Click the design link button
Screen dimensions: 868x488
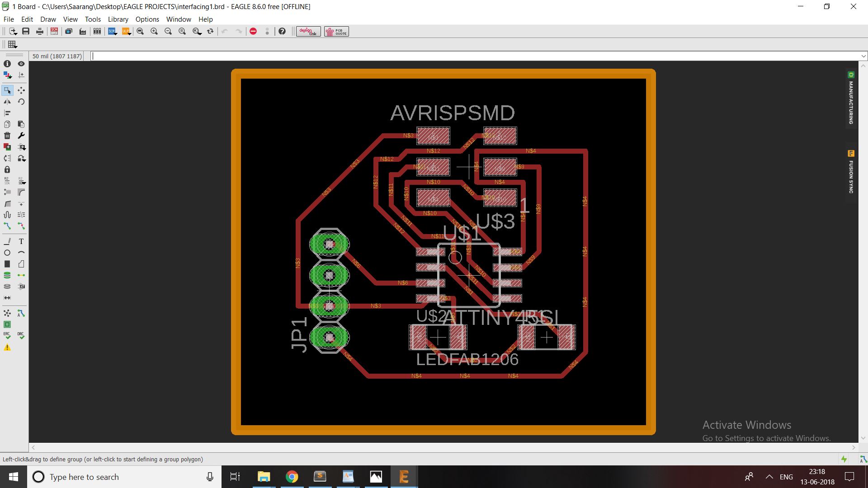point(308,31)
